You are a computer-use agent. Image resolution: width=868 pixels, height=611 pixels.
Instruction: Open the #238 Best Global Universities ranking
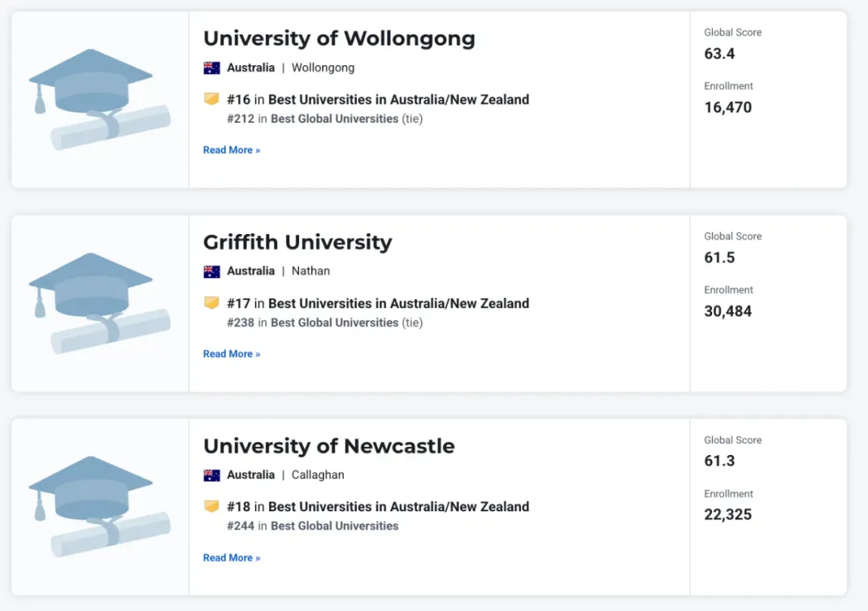(x=313, y=322)
